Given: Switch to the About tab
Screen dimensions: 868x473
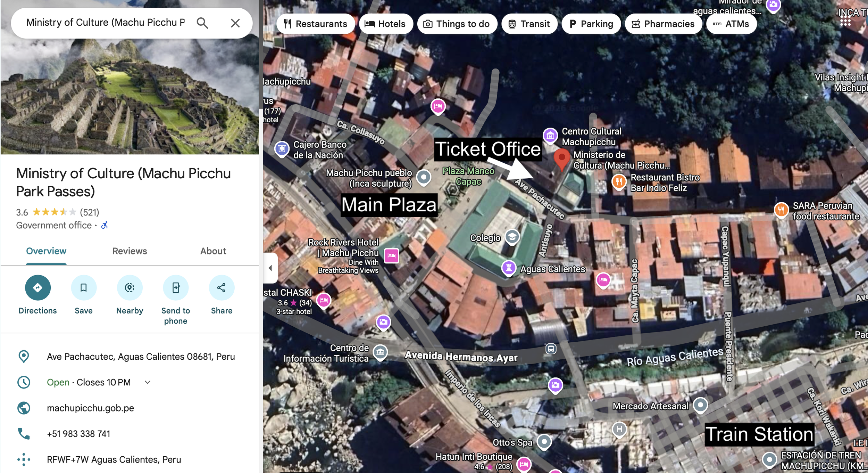Looking at the screenshot, I should pos(213,251).
